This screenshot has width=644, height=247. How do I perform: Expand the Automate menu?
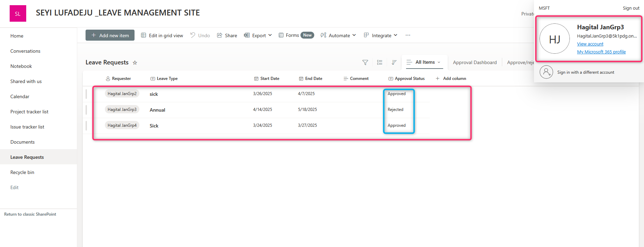point(338,35)
